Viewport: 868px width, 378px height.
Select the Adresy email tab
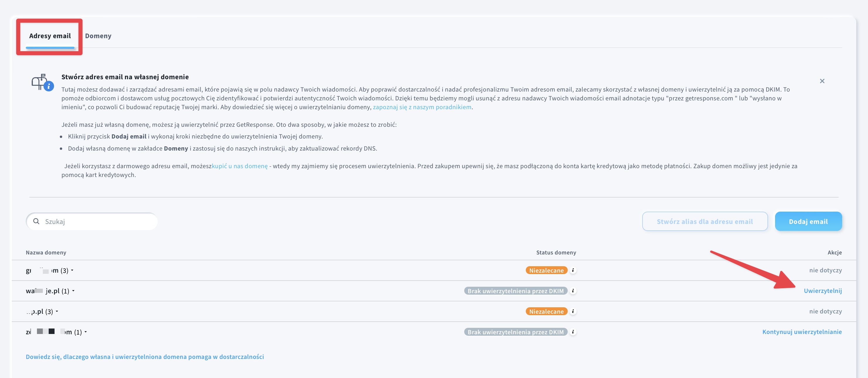[50, 36]
